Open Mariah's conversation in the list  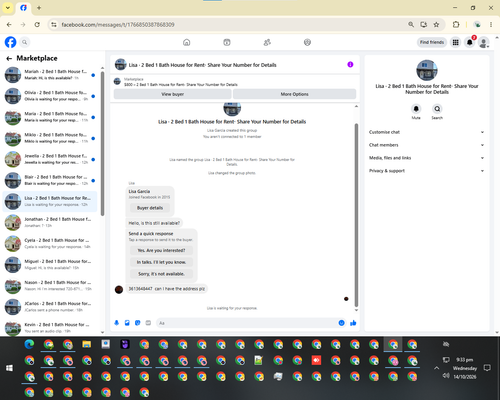(50, 75)
